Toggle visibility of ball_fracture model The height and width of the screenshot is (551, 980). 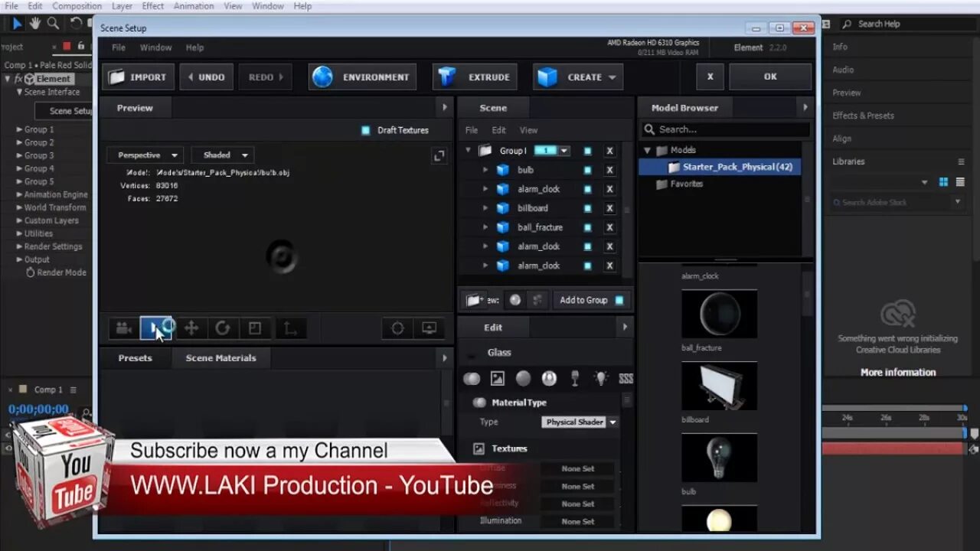coord(587,227)
